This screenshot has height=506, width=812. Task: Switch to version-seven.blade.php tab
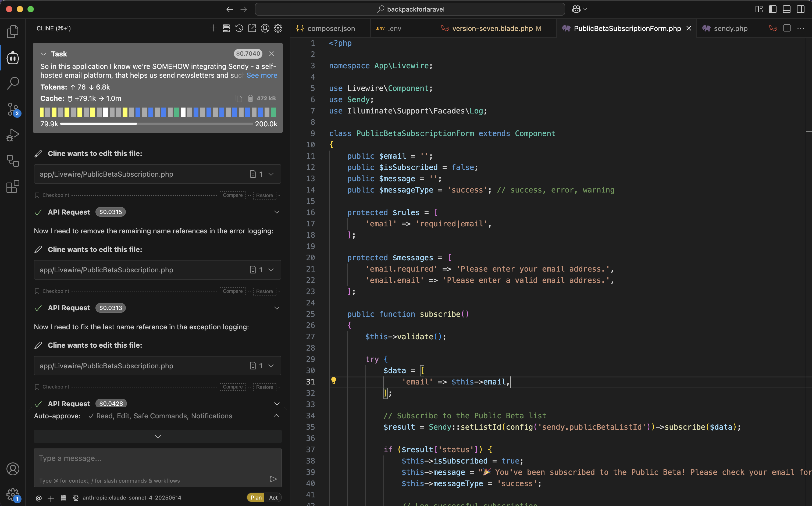point(496,28)
